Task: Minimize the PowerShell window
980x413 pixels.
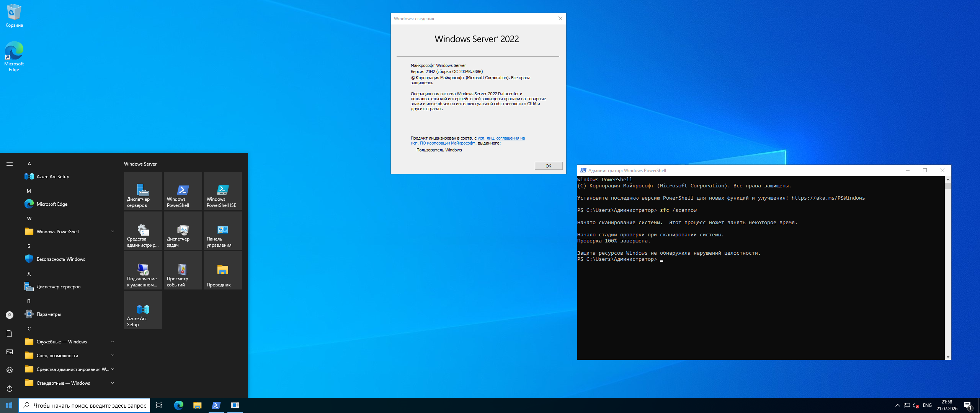Action: tap(907, 171)
